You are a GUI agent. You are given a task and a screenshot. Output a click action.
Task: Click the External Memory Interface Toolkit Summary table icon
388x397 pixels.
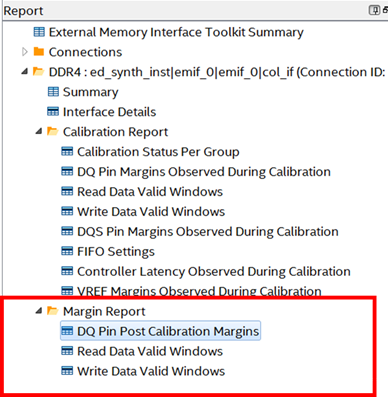pos(39,32)
